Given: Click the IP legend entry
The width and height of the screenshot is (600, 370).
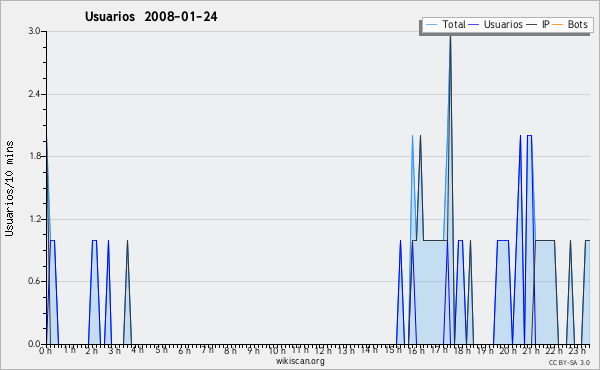Looking at the screenshot, I should pyautogui.click(x=538, y=24).
